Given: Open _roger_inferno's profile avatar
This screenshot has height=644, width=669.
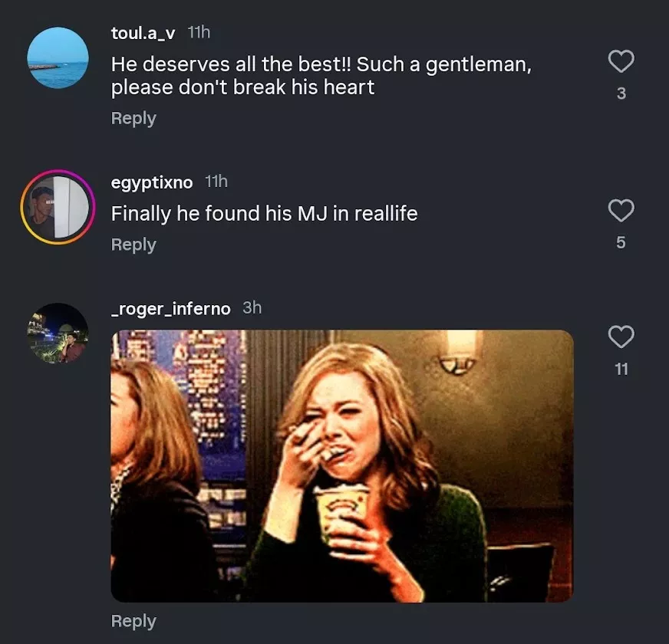Looking at the screenshot, I should pos(58,333).
